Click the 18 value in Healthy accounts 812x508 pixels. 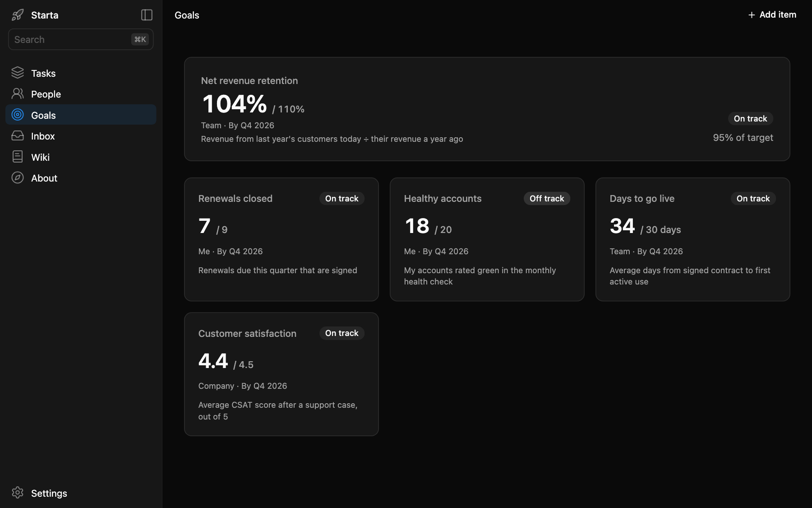(x=417, y=226)
